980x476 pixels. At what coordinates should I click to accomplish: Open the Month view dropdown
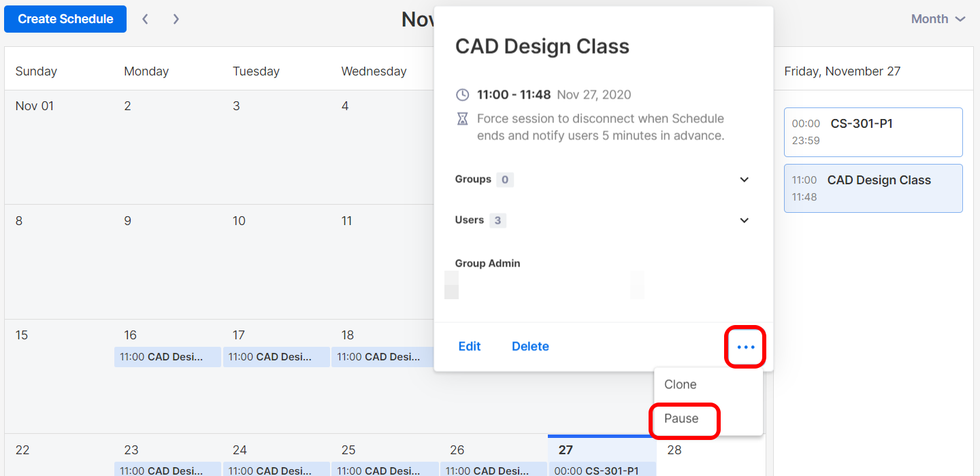point(938,19)
